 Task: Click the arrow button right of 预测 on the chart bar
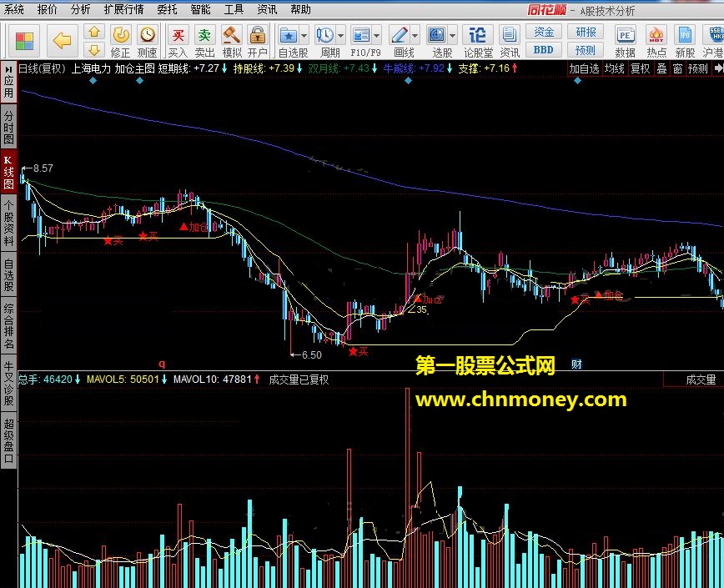pyautogui.click(x=718, y=68)
